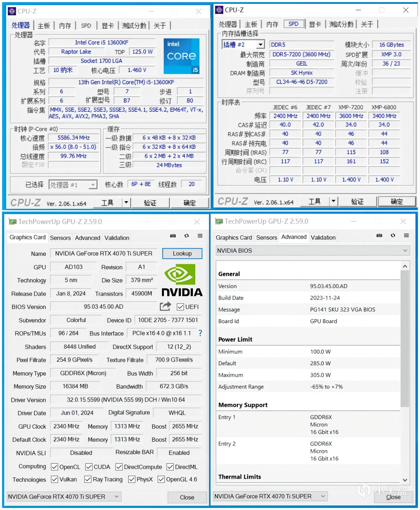Open the 显卡 tab in right CPU-Z
The width and height of the screenshot is (420, 510).
pyautogui.click(x=315, y=24)
